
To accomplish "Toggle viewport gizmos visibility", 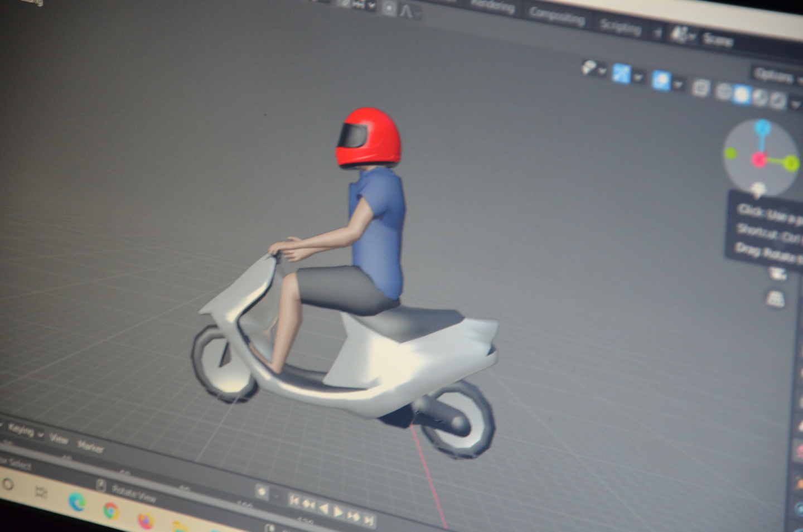I will pyautogui.click(x=621, y=74).
